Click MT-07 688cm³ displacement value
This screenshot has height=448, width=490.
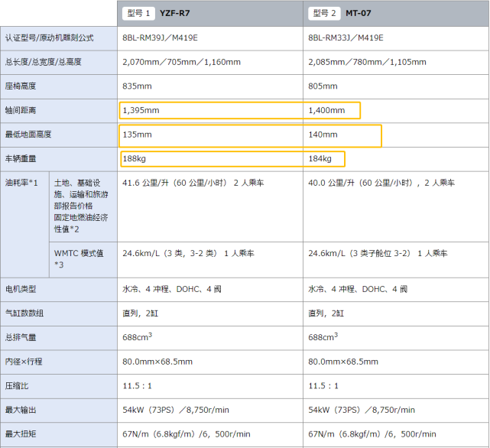pos(323,336)
